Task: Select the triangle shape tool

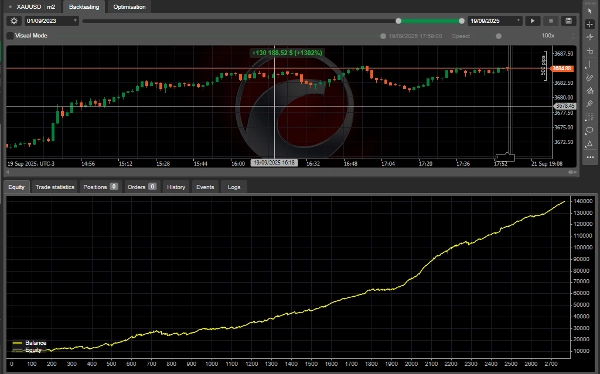Action: coord(590,144)
